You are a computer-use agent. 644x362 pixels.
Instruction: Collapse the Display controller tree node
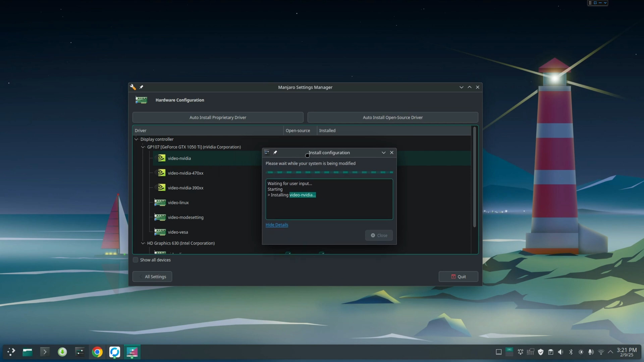pos(136,139)
